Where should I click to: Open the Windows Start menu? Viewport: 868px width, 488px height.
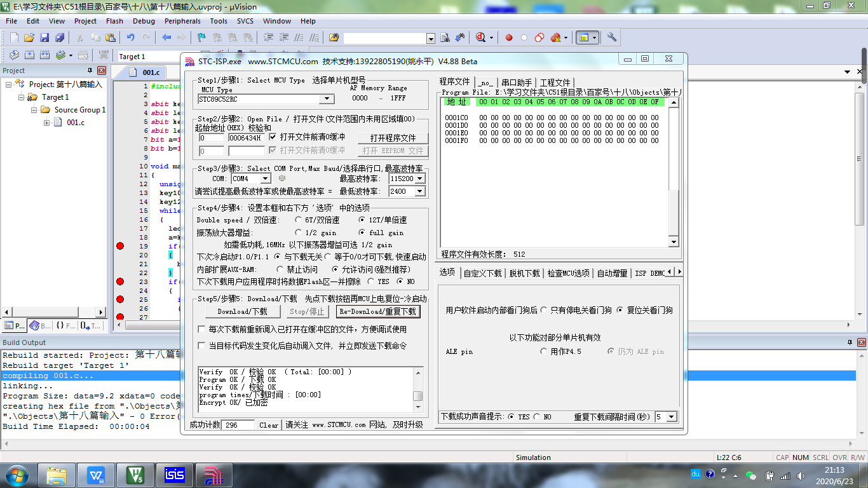point(17,475)
